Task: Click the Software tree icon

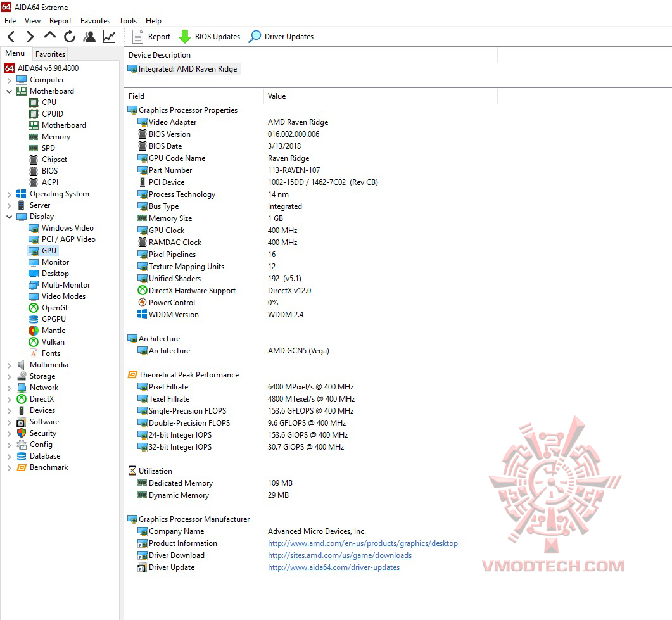Action: click(22, 422)
